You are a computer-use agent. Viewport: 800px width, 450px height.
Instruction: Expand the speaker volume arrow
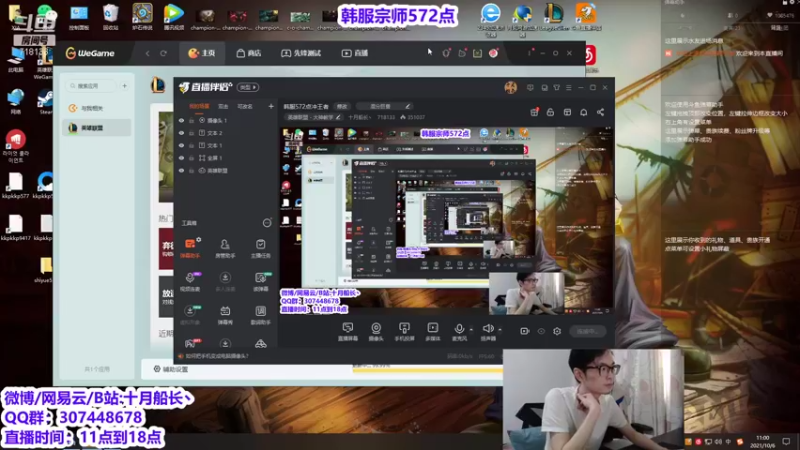pyautogui.click(x=499, y=330)
